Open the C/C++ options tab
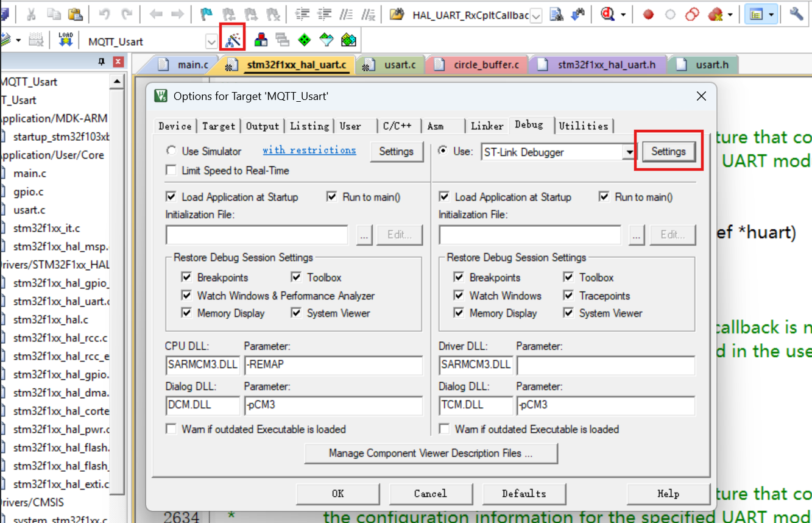Viewport: 812px width, 523px height. [x=397, y=126]
